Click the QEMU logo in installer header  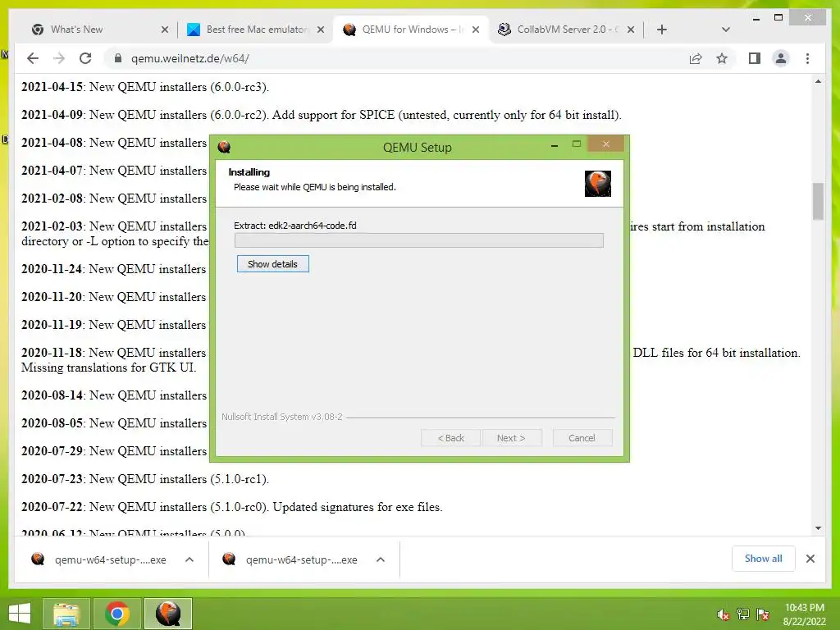pyautogui.click(x=598, y=183)
